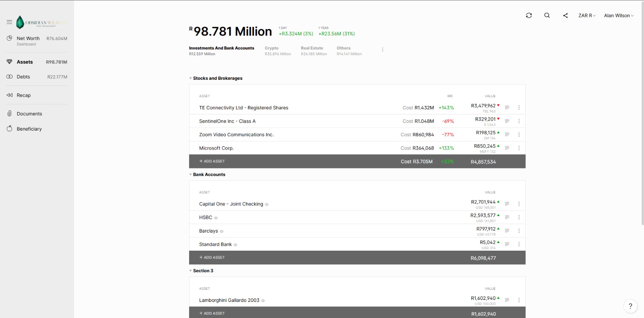Click the share icon in top bar
The height and width of the screenshot is (318, 644).
point(566,15)
